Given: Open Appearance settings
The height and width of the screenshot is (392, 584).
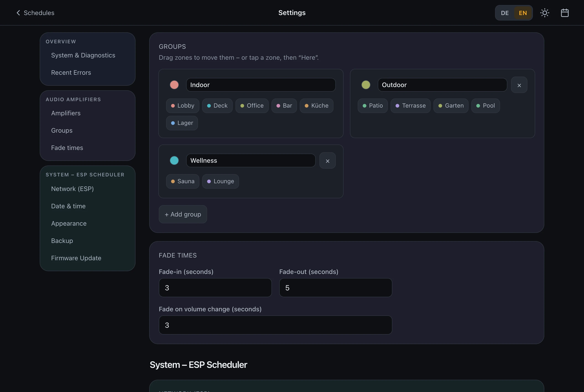Looking at the screenshot, I should click(x=69, y=224).
